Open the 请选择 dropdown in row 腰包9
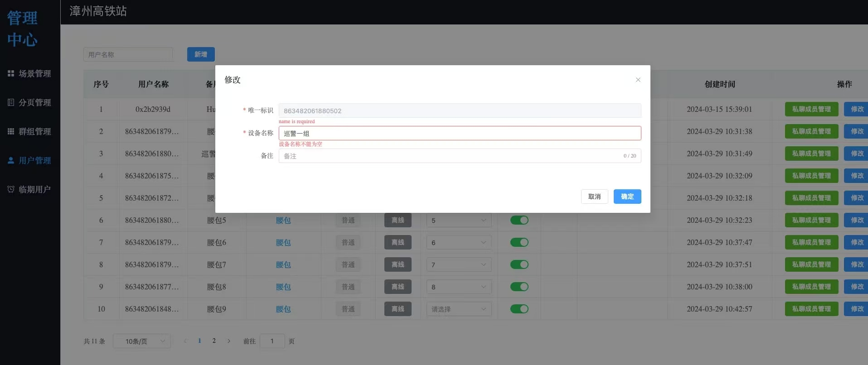Viewport: 868px width, 365px height. (x=459, y=309)
